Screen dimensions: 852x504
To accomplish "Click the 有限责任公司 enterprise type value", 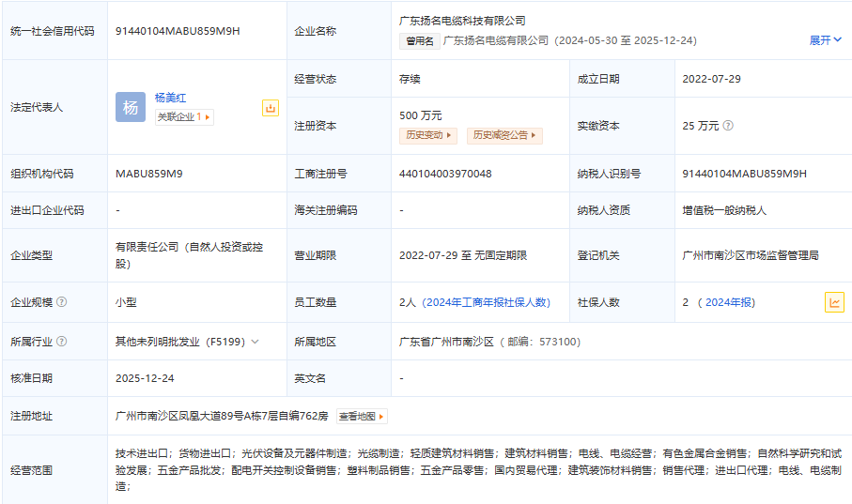I will [189, 255].
